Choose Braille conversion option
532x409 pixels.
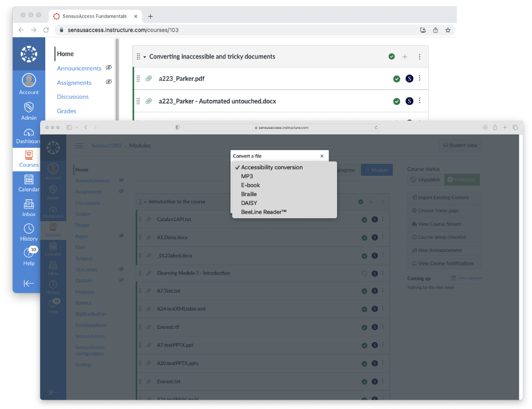click(x=249, y=194)
